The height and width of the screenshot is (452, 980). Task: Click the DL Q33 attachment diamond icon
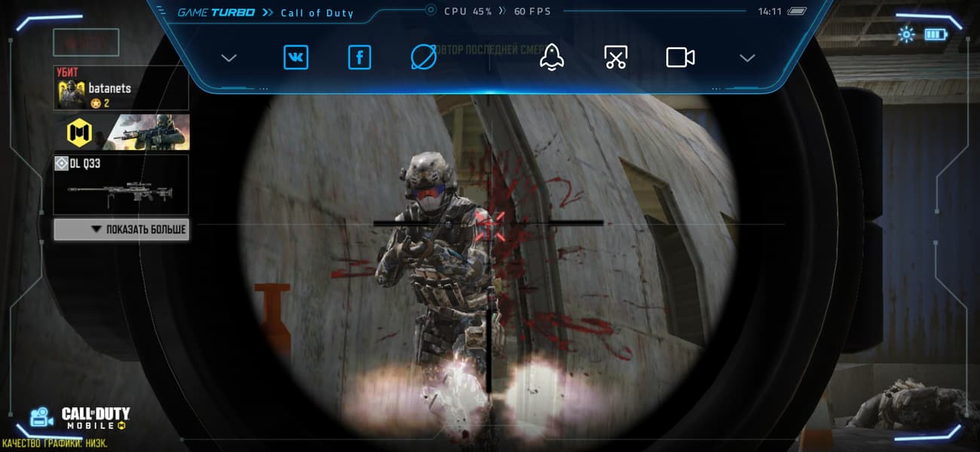coord(61,163)
